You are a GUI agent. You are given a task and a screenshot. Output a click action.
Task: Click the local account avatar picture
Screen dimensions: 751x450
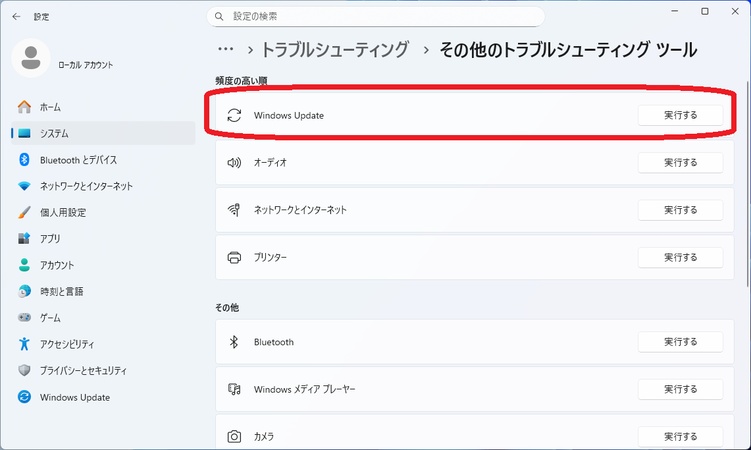31,58
